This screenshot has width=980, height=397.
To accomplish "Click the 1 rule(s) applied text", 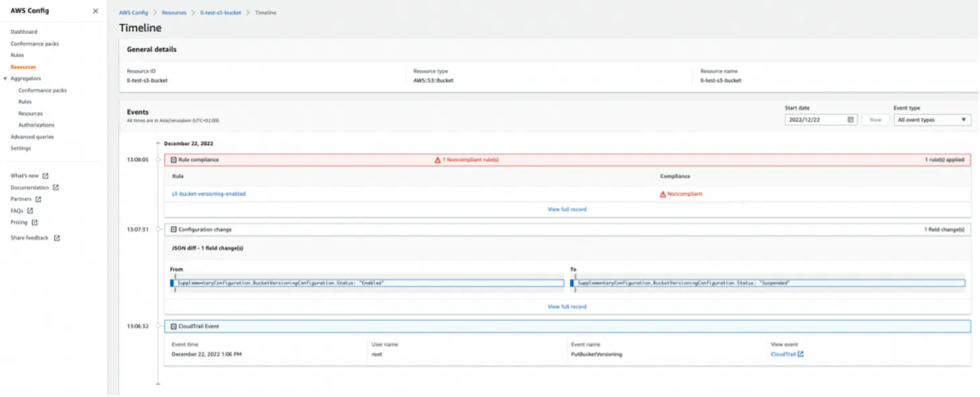I will click(944, 160).
